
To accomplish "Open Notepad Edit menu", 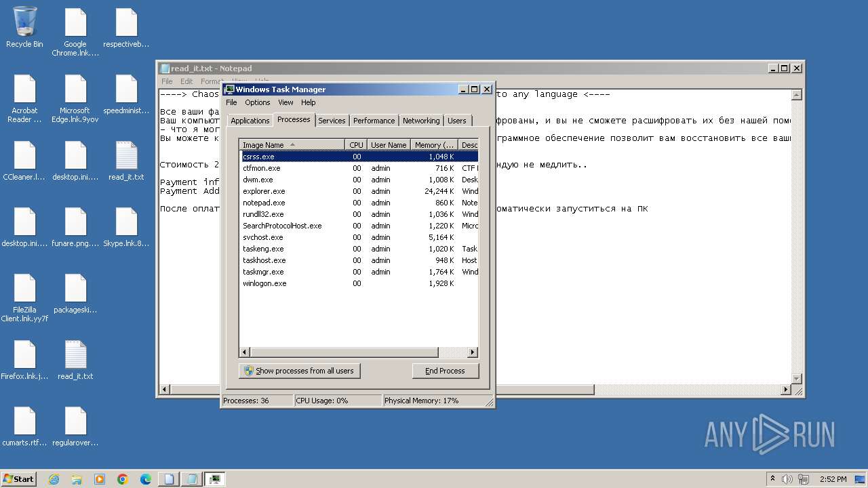I will click(186, 81).
